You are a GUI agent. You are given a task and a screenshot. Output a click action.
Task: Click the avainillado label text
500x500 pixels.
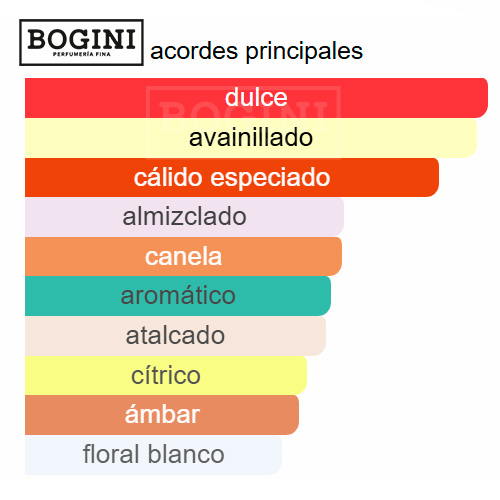251,138
